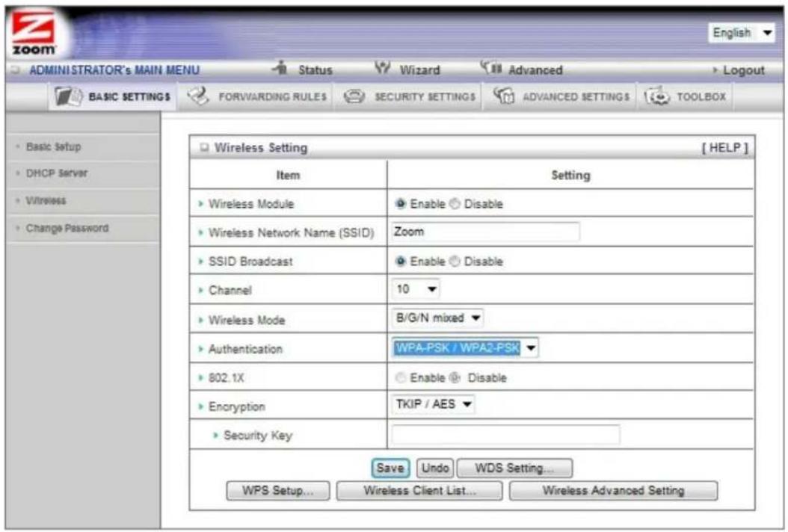Click the SSID input field

point(485,232)
